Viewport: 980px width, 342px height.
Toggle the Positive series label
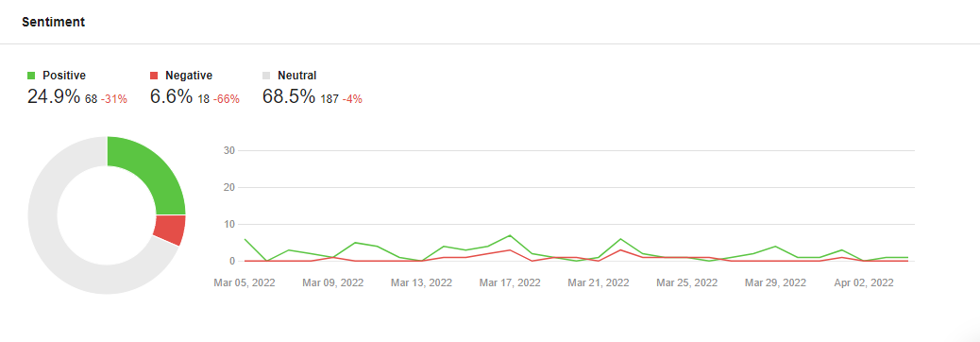click(64, 76)
